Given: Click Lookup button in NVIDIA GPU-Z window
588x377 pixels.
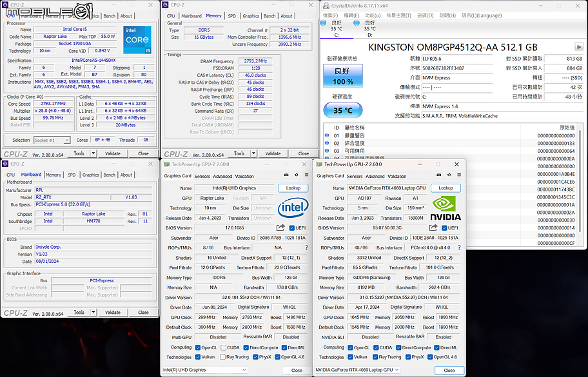Looking at the screenshot, I should [446, 188].
